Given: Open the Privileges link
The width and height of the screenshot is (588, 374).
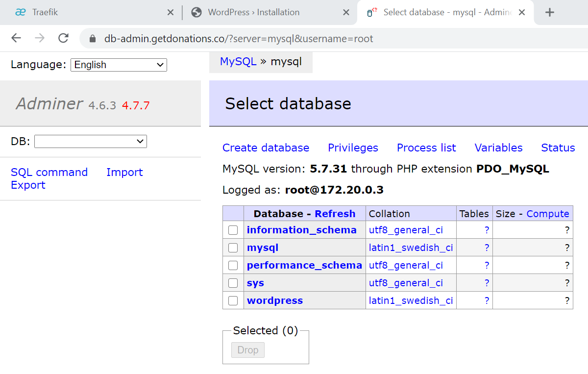Looking at the screenshot, I should coord(353,148).
